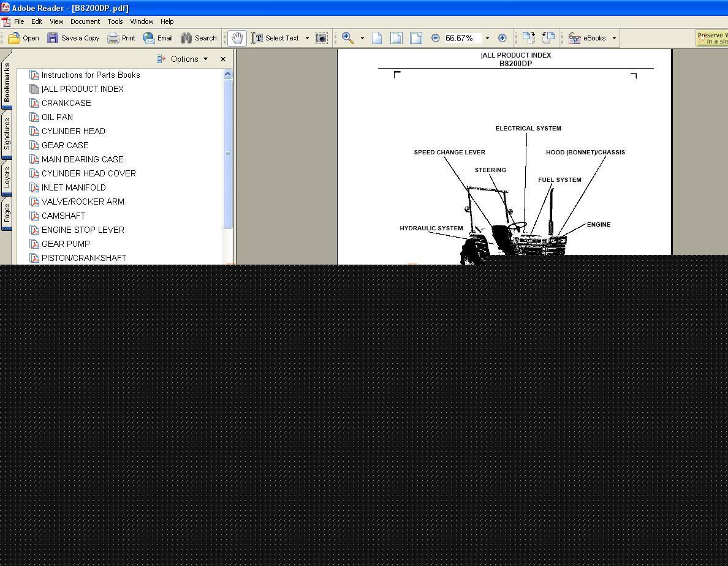Open the Select Text tool dropdown arrow
Screen dimensions: 728x566
point(307,38)
